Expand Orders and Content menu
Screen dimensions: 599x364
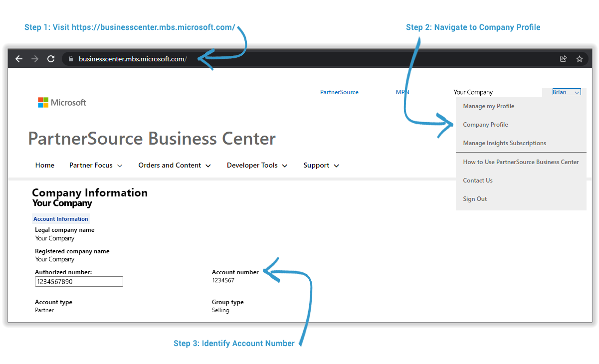click(174, 166)
